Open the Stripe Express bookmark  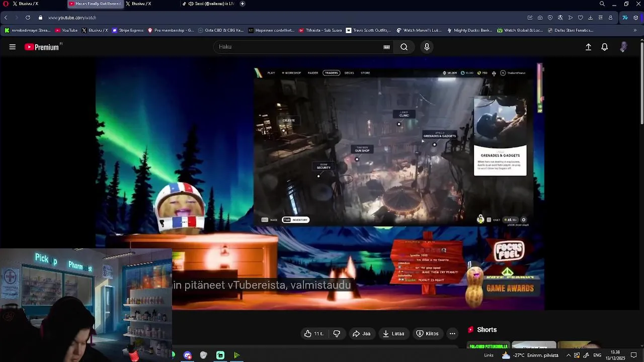128,30
